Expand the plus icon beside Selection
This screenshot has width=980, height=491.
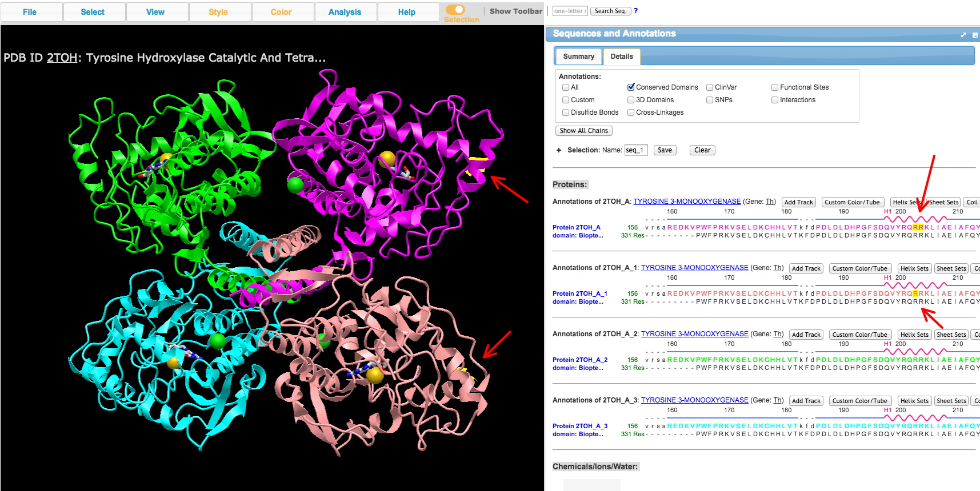[x=559, y=150]
